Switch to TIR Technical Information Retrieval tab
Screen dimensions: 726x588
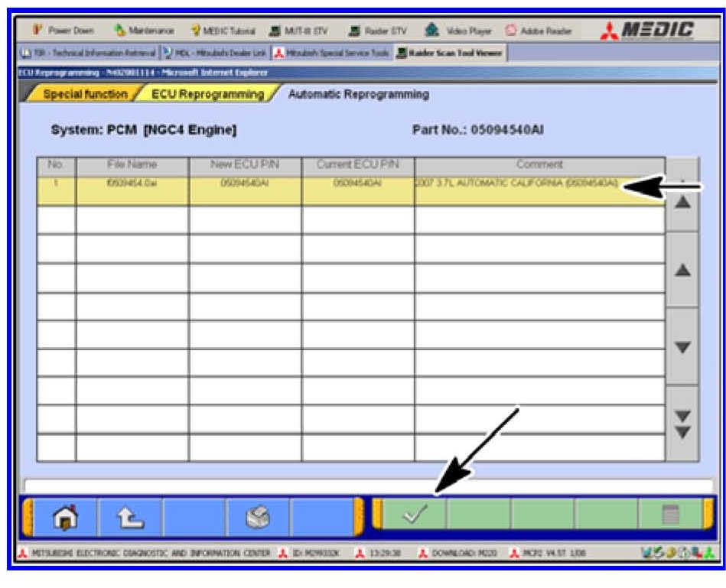pos(85,53)
